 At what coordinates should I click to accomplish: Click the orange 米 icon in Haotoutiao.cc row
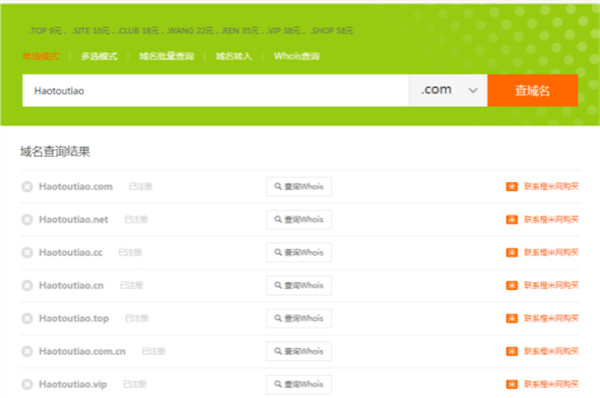pos(512,253)
